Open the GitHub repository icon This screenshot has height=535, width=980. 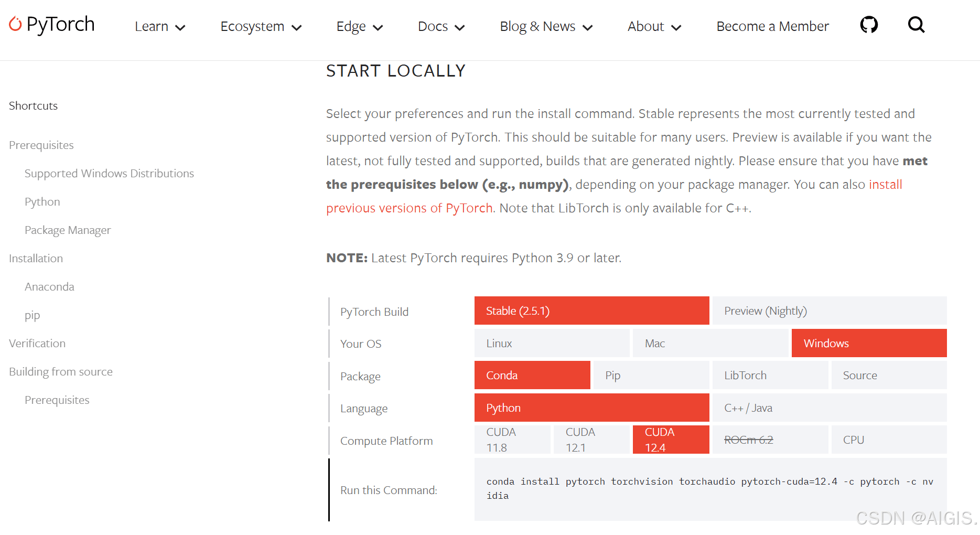point(869,25)
